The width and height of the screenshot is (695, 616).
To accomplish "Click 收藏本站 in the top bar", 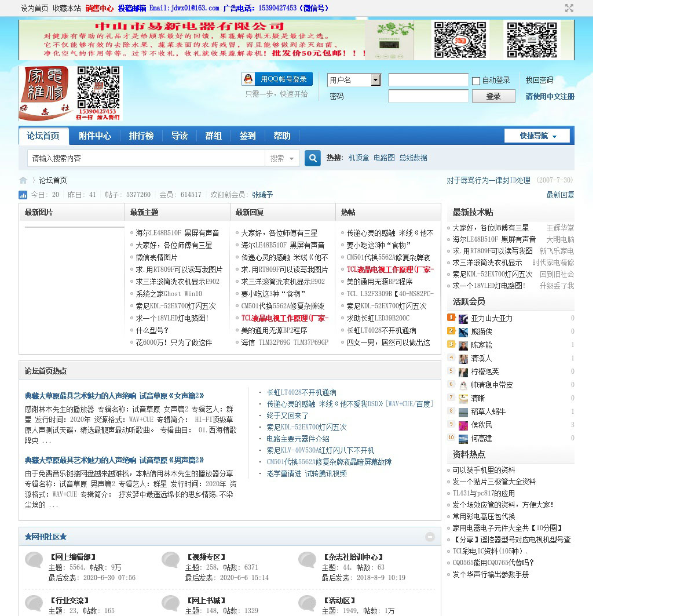I will coord(67,8).
